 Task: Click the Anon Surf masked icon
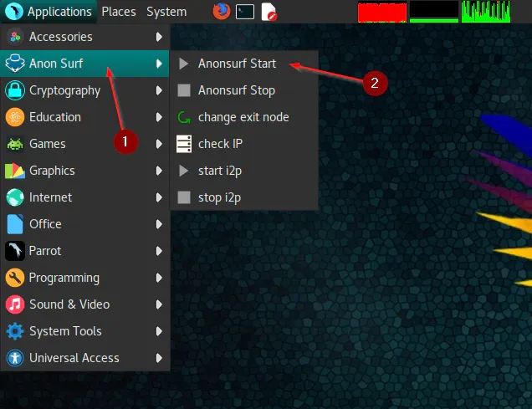[15, 64]
